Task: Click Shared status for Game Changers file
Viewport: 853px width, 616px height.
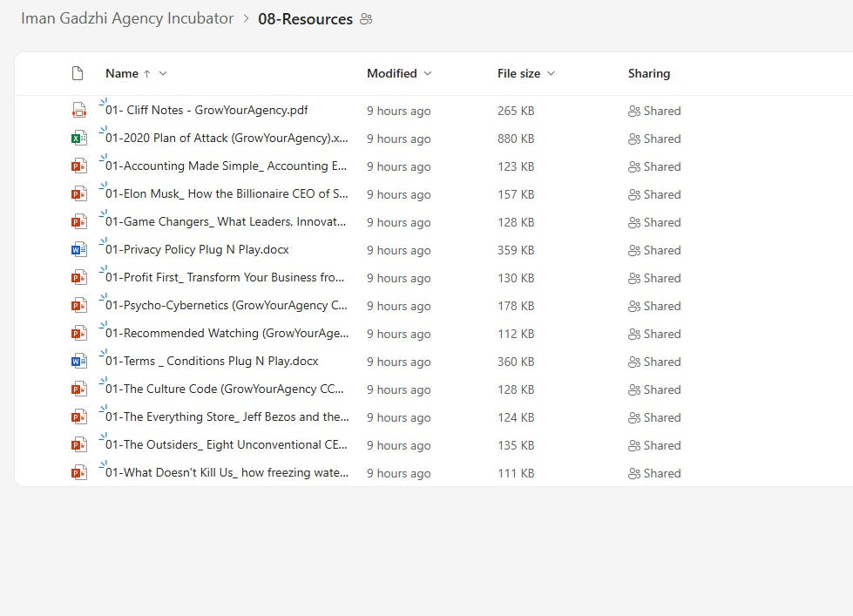Action: click(654, 222)
